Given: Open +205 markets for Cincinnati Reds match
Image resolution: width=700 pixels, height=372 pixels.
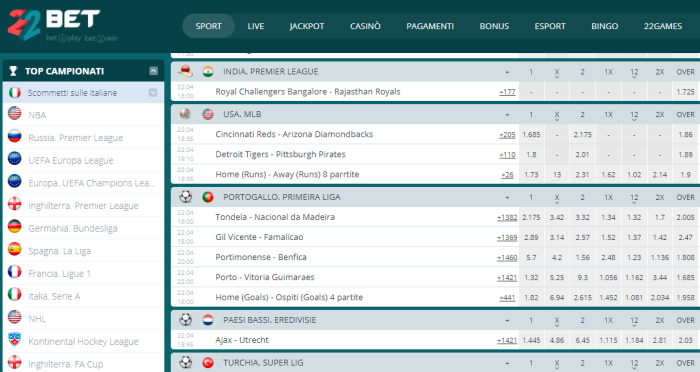Looking at the screenshot, I should coord(507,134).
